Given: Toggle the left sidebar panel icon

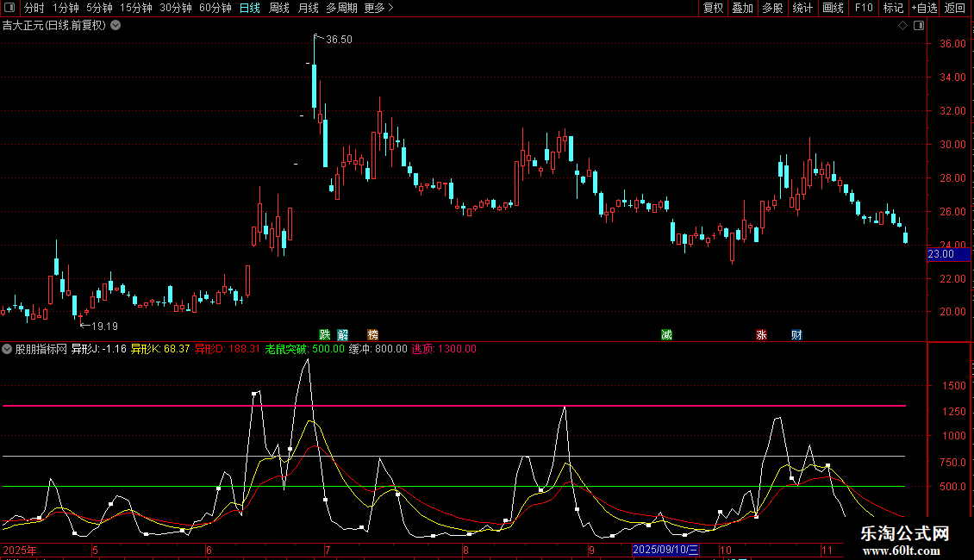Looking at the screenshot, I should pyautogui.click(x=9, y=8).
